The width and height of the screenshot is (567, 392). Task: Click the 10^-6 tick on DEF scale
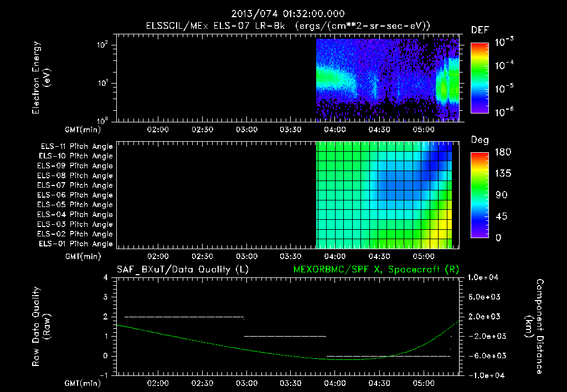[504, 112]
